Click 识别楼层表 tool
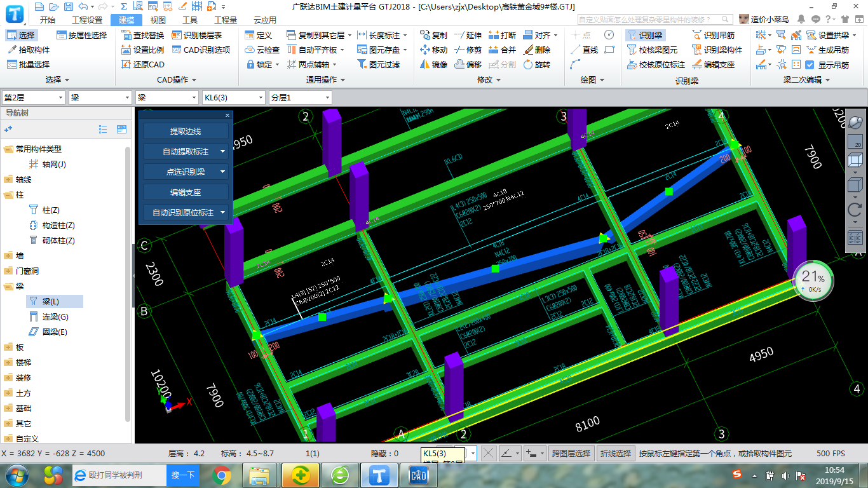Image resolution: width=868 pixels, height=488 pixels. coord(197,35)
